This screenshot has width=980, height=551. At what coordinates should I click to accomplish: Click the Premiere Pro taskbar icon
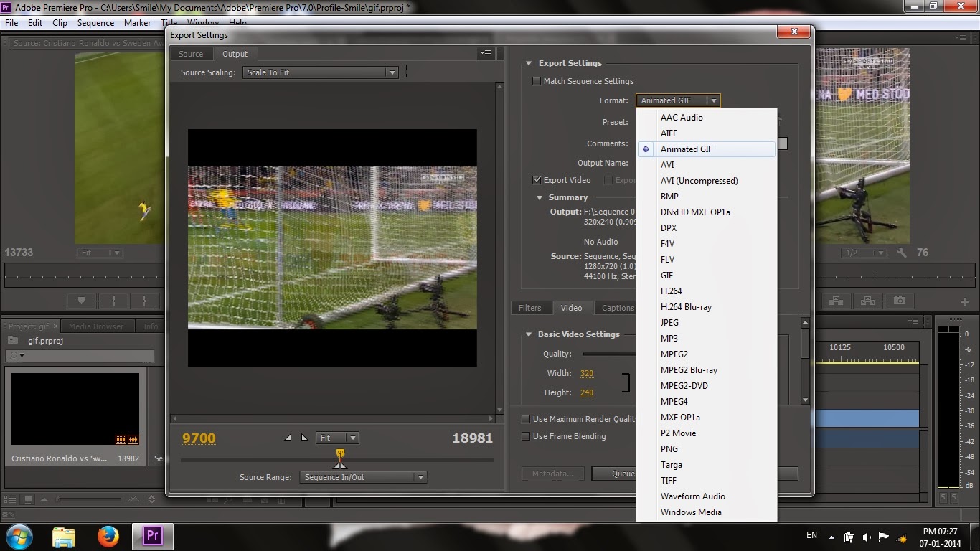[x=152, y=536]
